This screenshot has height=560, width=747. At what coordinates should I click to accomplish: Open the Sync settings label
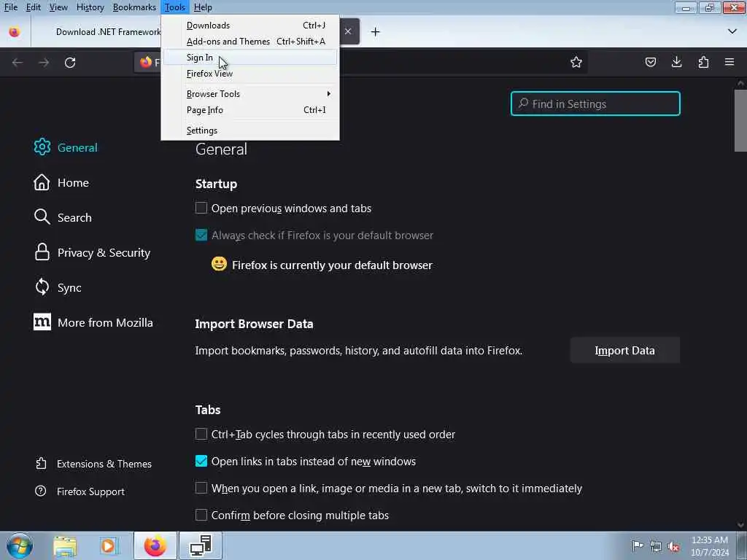[x=69, y=287]
